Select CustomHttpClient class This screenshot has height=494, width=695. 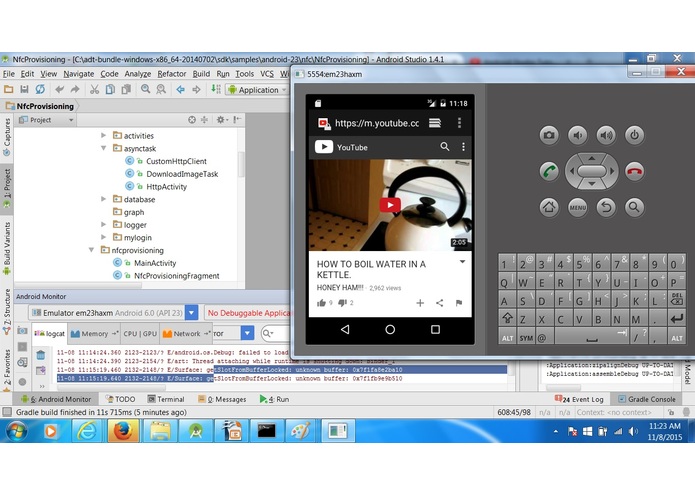coord(176,161)
